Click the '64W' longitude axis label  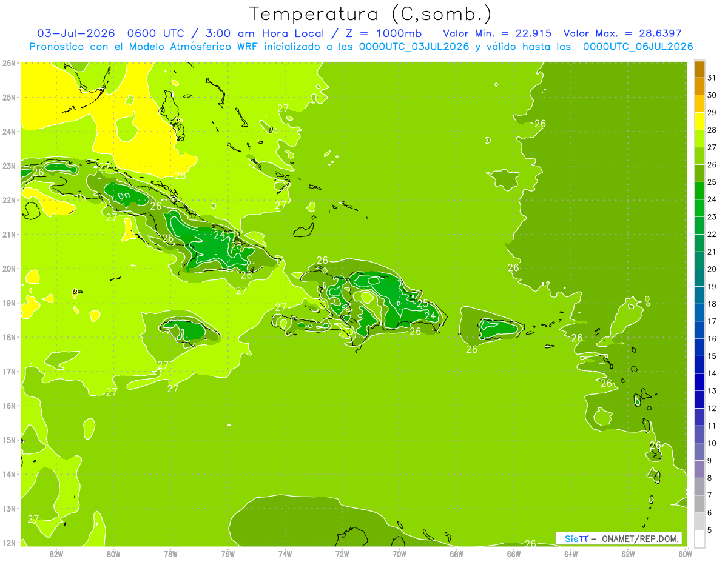tap(571, 554)
